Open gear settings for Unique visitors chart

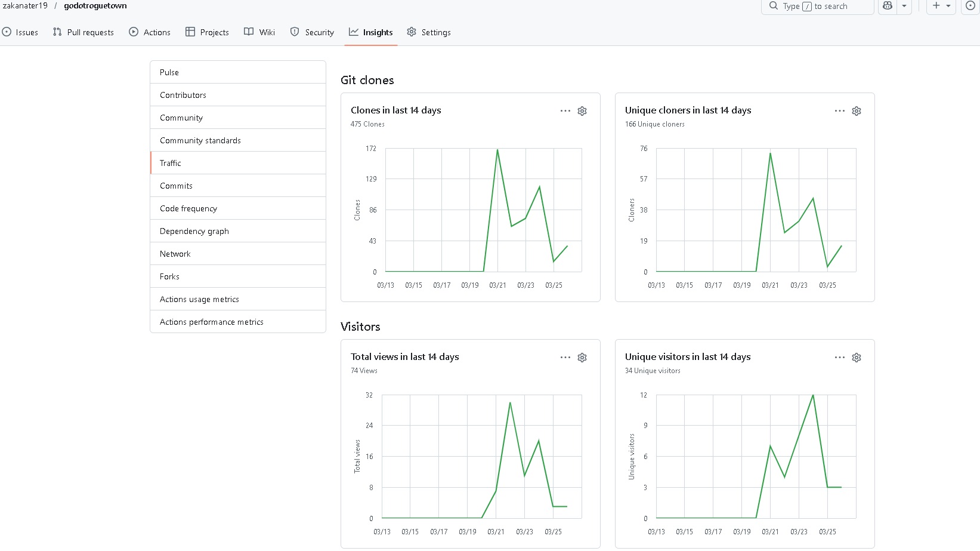[857, 358]
